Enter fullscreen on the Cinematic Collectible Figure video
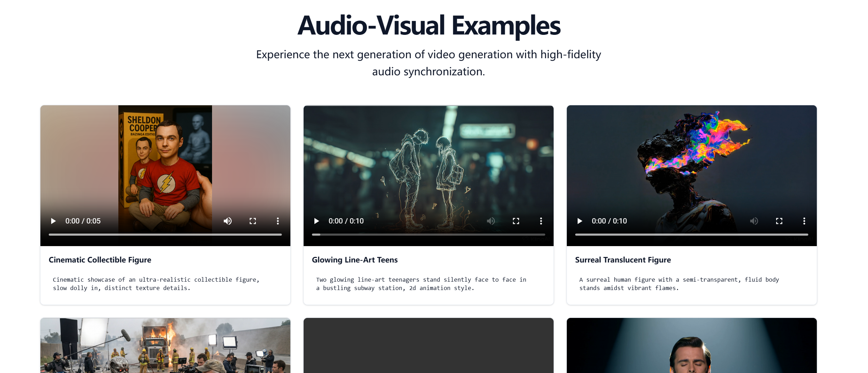 point(253,221)
